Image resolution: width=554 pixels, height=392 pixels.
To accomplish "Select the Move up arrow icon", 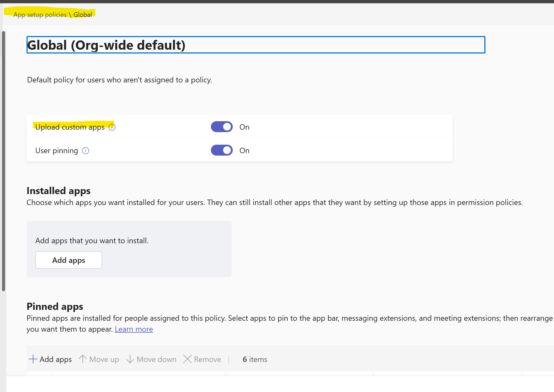I will (x=83, y=359).
